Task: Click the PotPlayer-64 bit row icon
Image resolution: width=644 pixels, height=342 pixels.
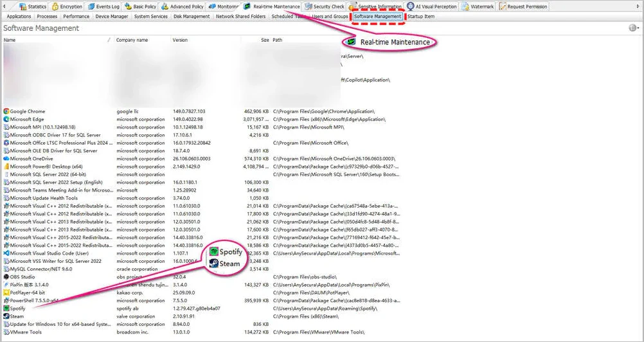Action: coord(6,292)
